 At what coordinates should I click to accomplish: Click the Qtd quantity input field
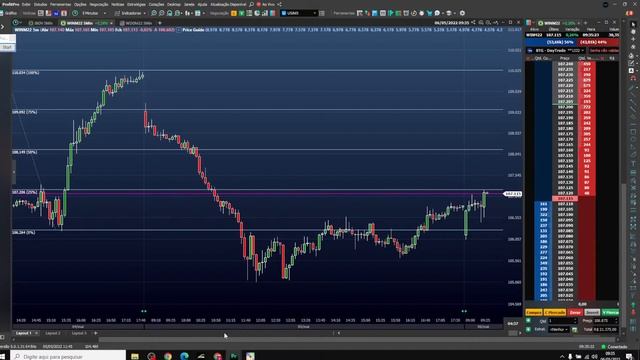(562, 321)
